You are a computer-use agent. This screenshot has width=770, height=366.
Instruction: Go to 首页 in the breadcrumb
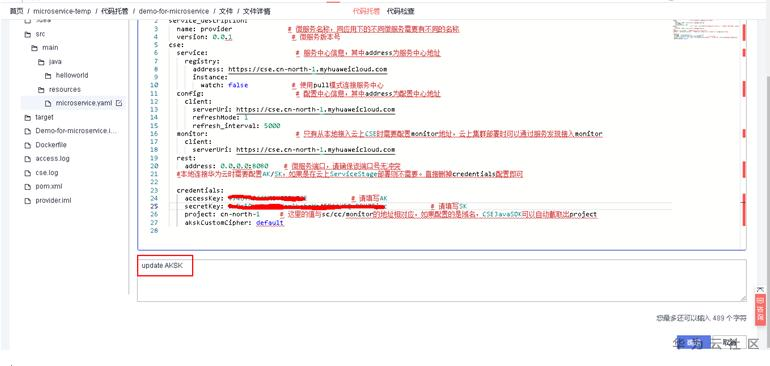click(16, 11)
